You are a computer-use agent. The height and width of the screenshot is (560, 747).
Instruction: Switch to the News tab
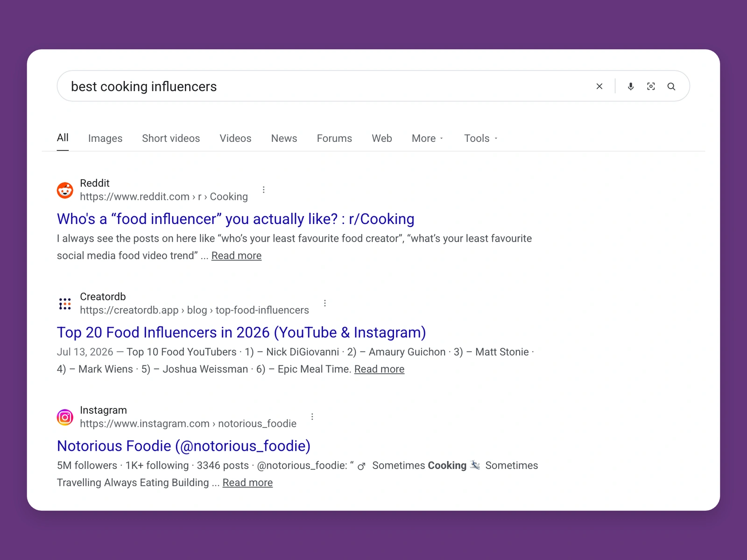pos(284,139)
